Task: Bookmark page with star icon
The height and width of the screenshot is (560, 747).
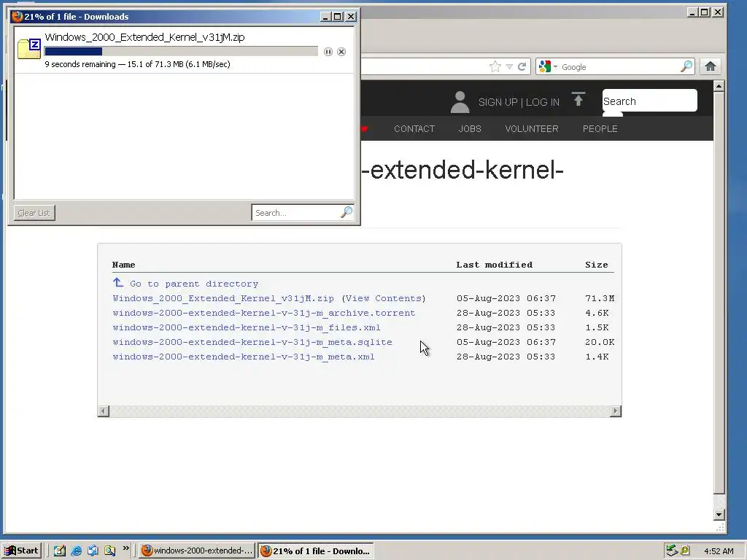Action: pos(495,66)
